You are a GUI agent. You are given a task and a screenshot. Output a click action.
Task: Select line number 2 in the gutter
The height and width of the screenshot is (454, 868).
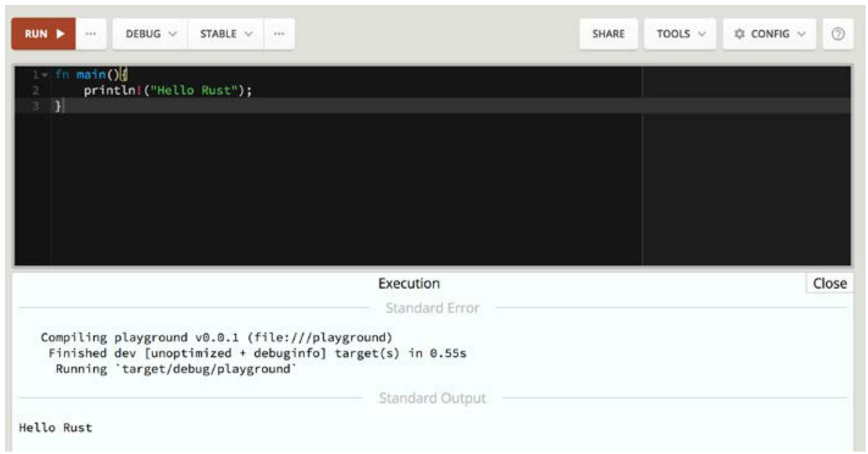(x=35, y=90)
